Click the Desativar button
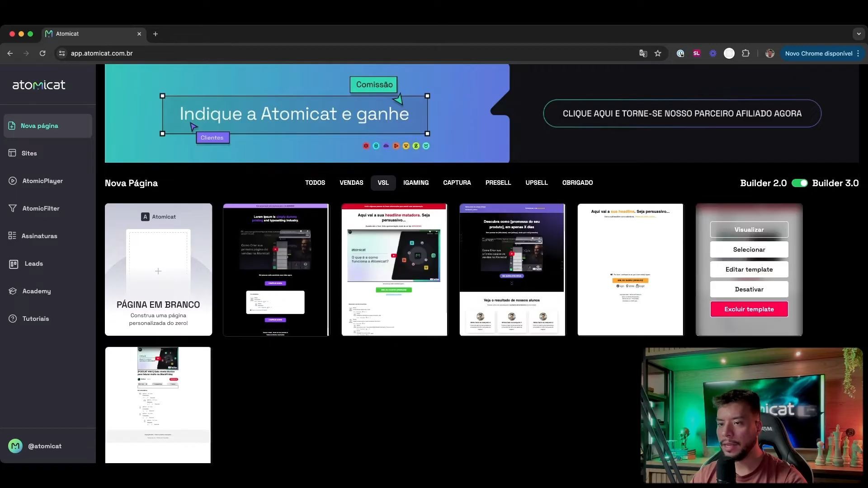868x488 pixels. point(749,289)
